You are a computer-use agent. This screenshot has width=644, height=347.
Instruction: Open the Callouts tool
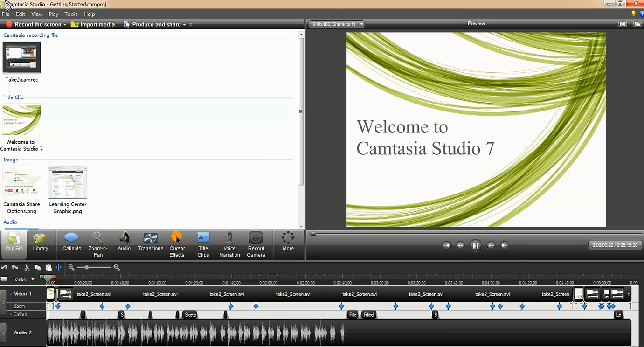pyautogui.click(x=71, y=242)
